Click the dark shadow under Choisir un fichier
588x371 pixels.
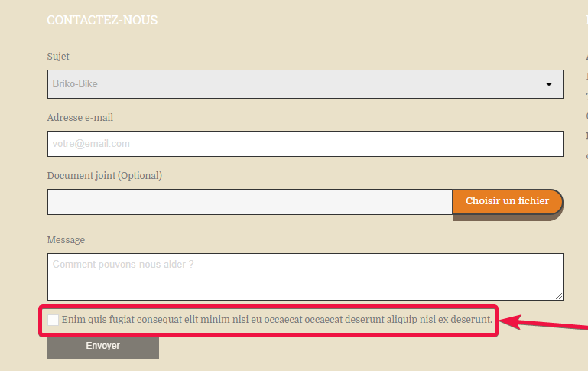coord(508,217)
